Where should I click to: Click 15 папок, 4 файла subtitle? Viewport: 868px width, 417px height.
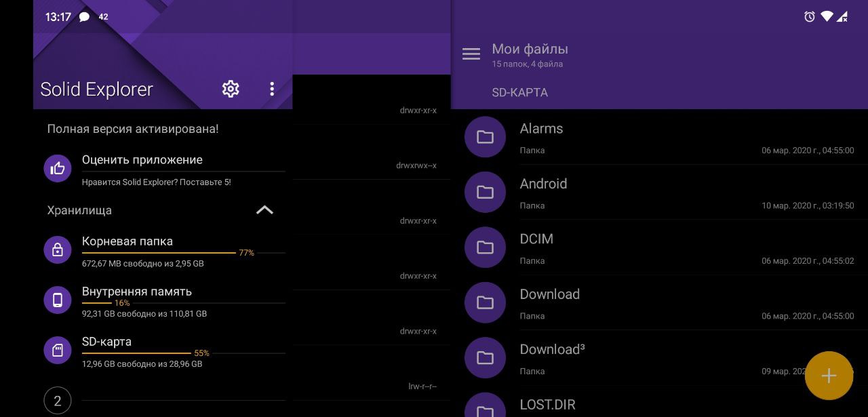pyautogui.click(x=527, y=64)
